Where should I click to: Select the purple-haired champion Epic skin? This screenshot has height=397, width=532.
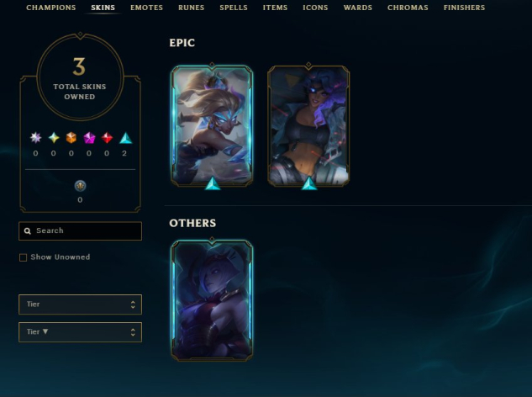(308, 126)
